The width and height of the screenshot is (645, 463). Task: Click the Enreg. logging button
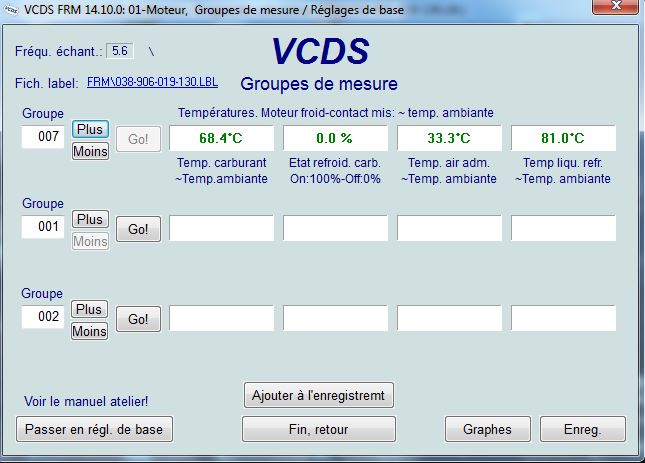(x=583, y=429)
